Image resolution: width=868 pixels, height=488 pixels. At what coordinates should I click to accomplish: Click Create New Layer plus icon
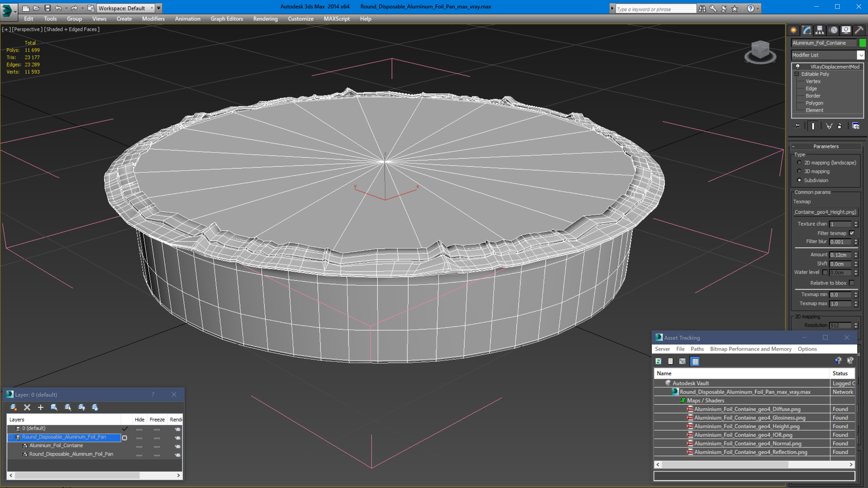click(x=40, y=408)
